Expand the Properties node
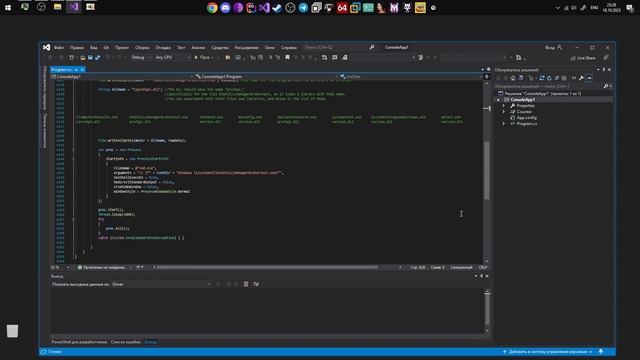Image resolution: width=640 pixels, height=360 pixels. (x=504, y=106)
